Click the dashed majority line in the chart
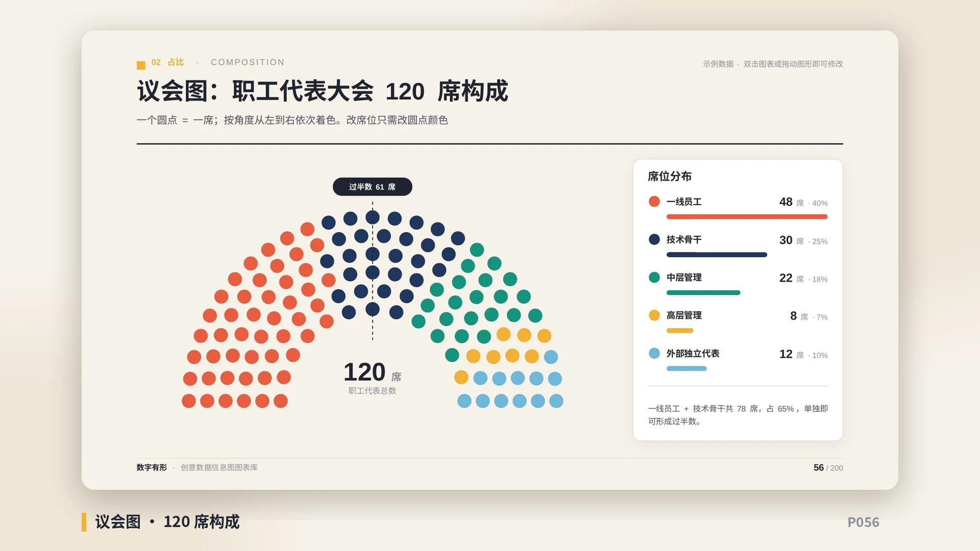The height and width of the screenshot is (551, 980). click(x=373, y=270)
